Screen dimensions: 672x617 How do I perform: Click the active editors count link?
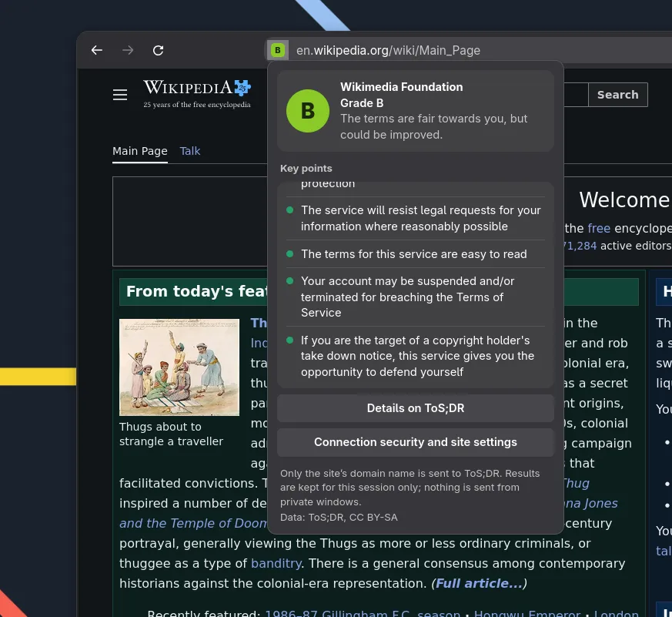click(579, 246)
